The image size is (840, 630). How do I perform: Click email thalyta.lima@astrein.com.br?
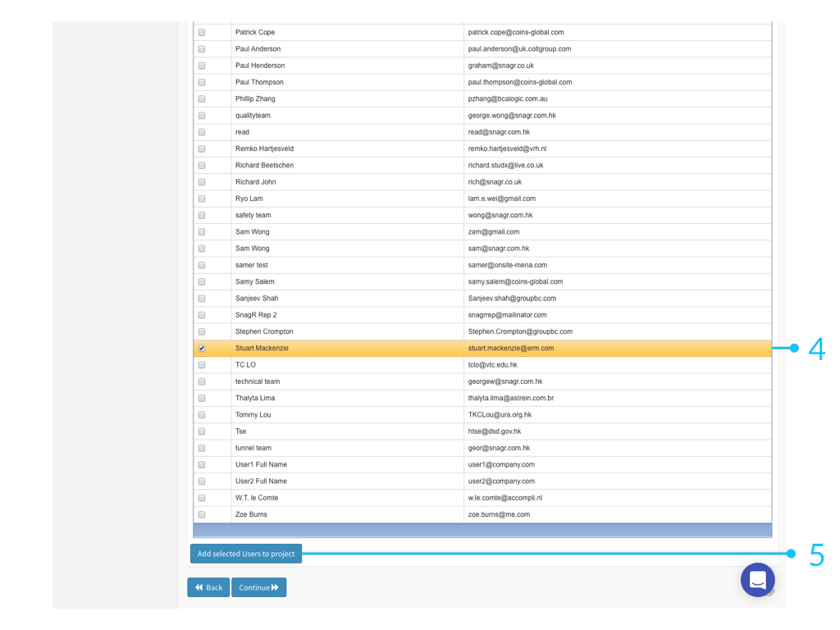tap(511, 398)
